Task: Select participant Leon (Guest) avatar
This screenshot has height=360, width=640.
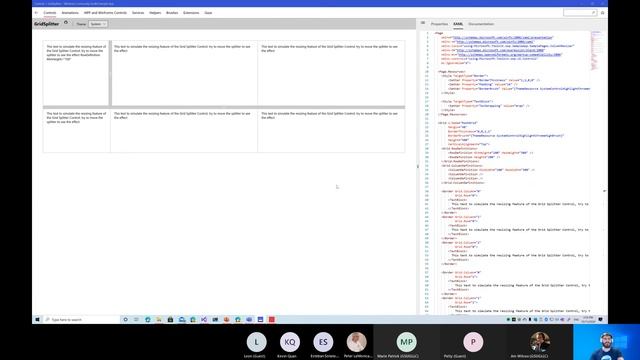Action: tap(256, 342)
